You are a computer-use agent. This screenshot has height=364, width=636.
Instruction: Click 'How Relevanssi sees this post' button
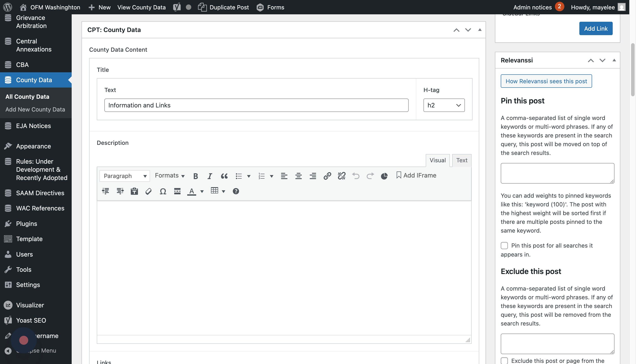click(x=546, y=81)
